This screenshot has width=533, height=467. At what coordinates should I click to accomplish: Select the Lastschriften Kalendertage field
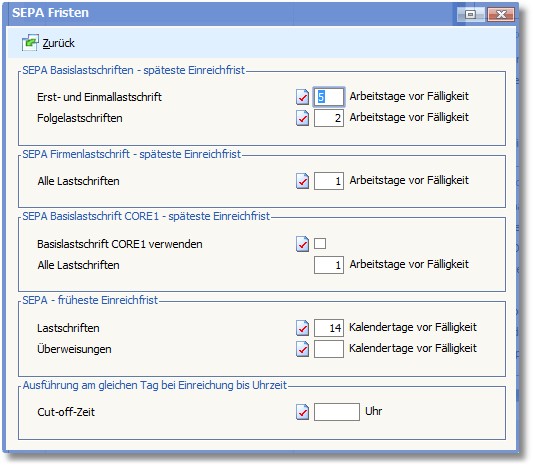coord(329,328)
